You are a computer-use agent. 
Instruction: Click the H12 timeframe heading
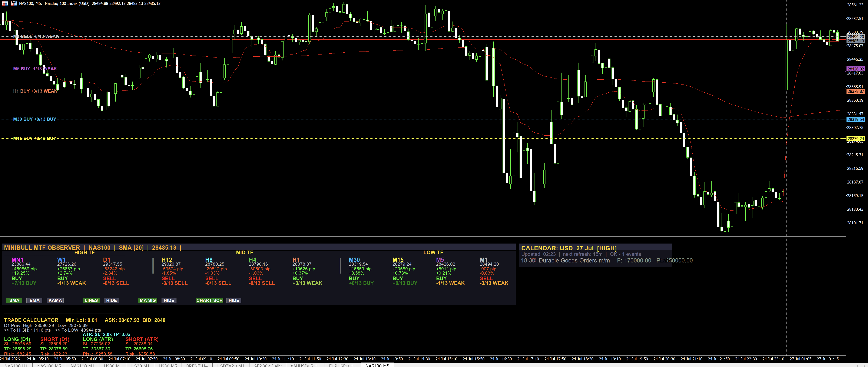(167, 260)
